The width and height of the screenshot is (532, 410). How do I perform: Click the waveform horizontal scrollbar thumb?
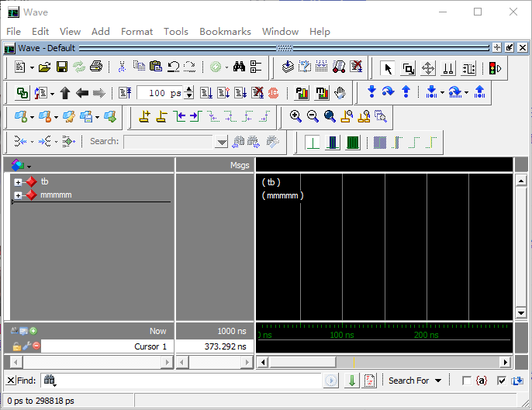tap(302, 362)
